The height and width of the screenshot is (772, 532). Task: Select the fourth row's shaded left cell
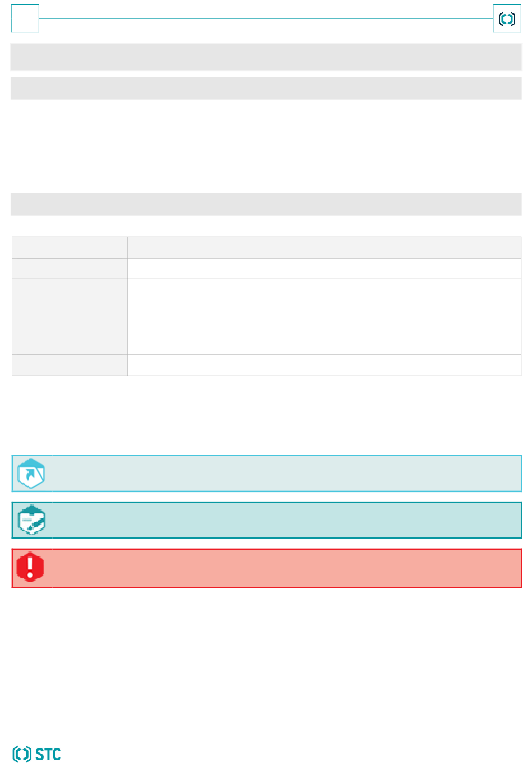pos(69,335)
